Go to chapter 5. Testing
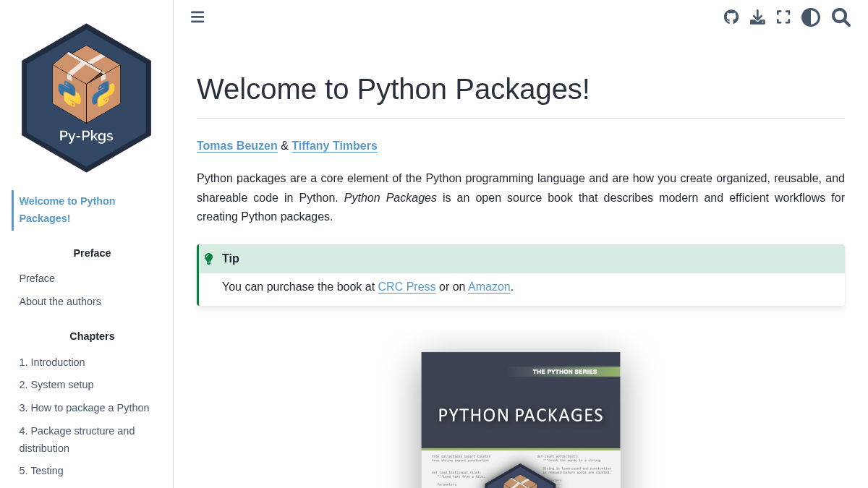This screenshot has height=488, width=868. tap(41, 471)
